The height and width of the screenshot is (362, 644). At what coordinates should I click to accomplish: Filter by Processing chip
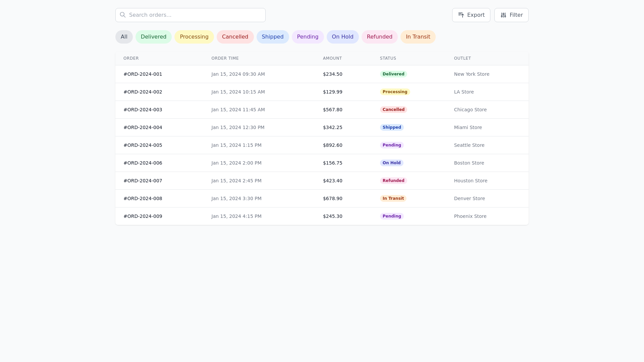coord(194,37)
